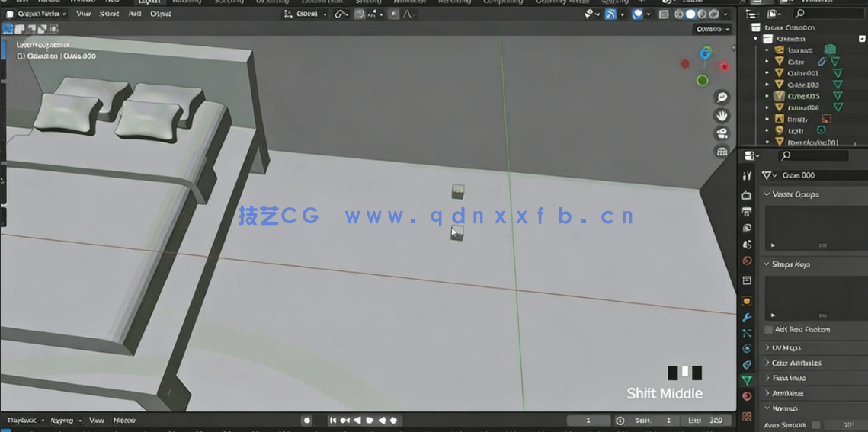Open the green Object Data properties tab
This screenshot has height=432, width=868.
tap(747, 380)
